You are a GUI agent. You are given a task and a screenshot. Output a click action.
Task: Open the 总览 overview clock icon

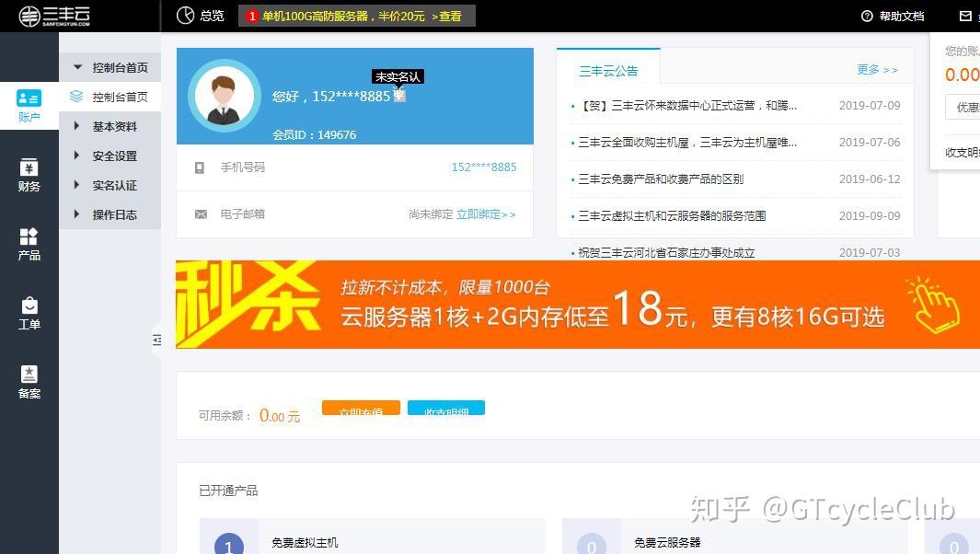coord(185,16)
